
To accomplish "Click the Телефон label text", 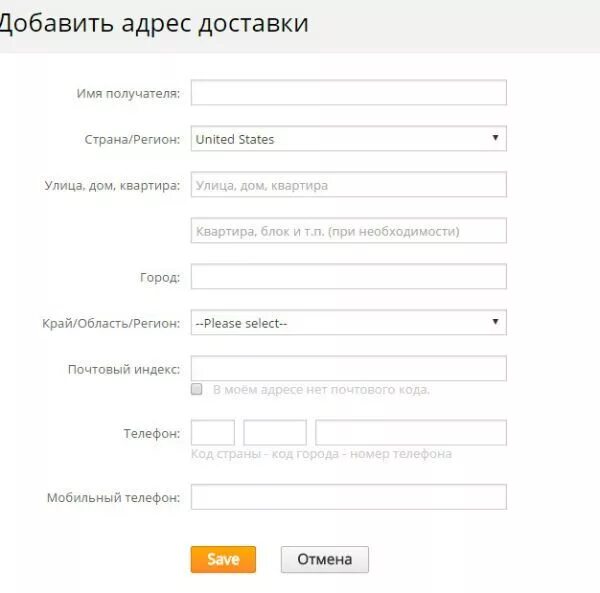I will click(152, 433).
